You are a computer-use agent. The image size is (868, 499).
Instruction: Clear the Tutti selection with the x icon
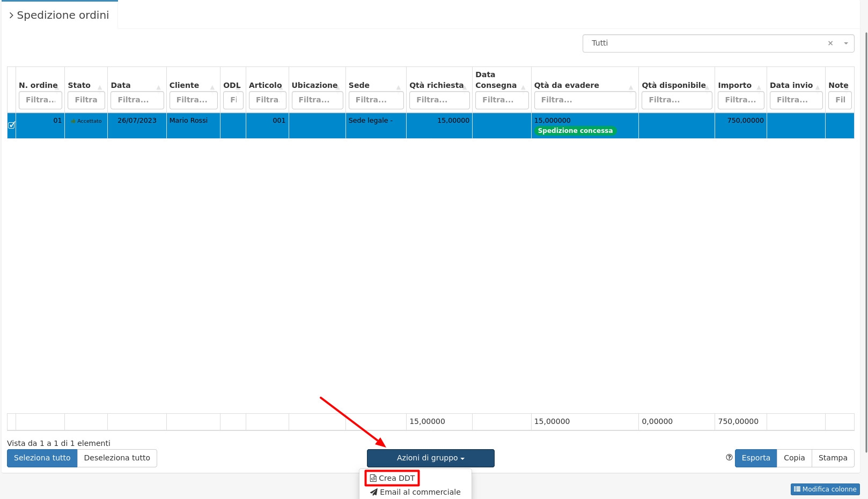click(x=830, y=43)
